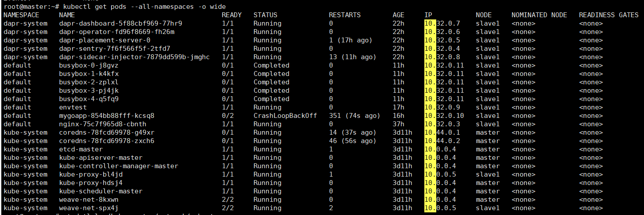The image size is (644, 215).
Task: Select the dapr-sidecar-injector pod name
Action: 134,57
